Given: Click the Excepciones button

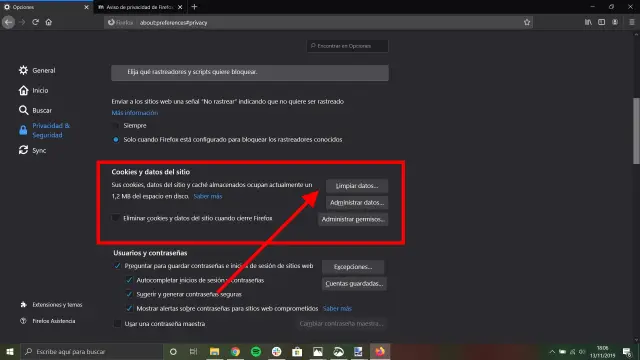Looking at the screenshot, I should click(353, 267).
